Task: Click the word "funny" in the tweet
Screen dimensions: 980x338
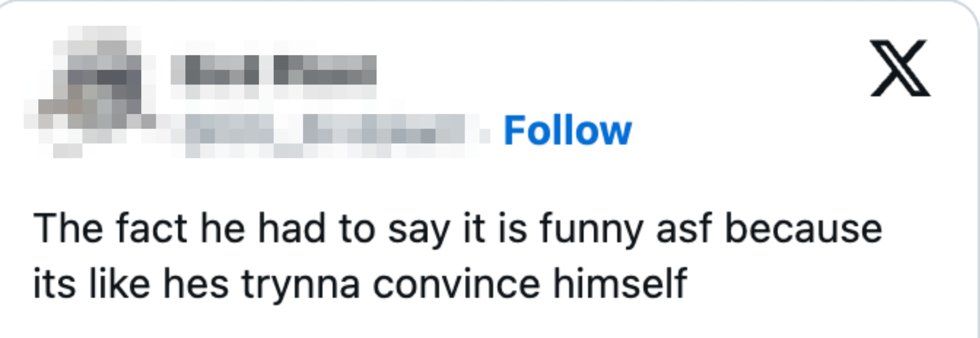Action: pos(591,229)
